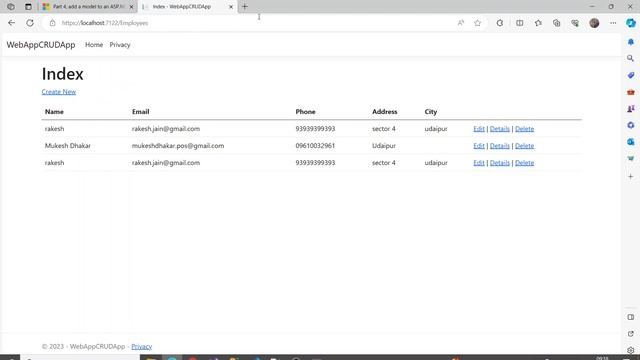
Task: Open the Settings and more ellipsis menu
Action: [613, 23]
